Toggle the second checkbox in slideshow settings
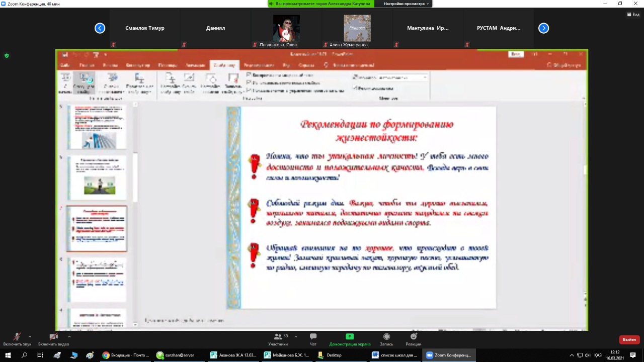The width and height of the screenshot is (644, 362). point(249,83)
